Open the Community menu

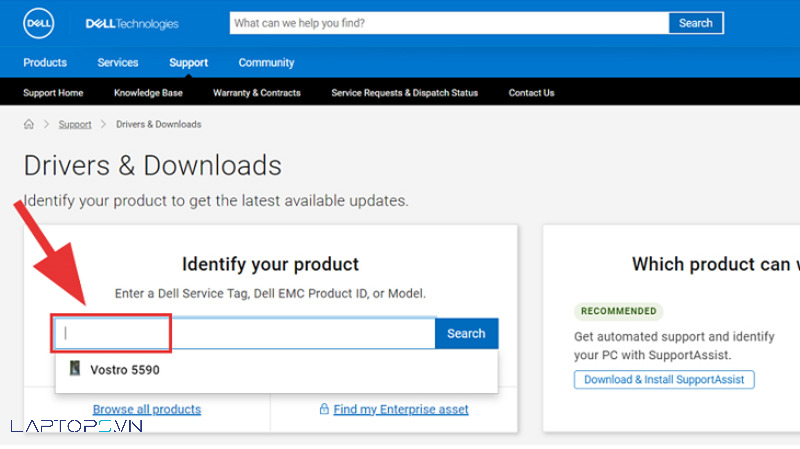266,62
